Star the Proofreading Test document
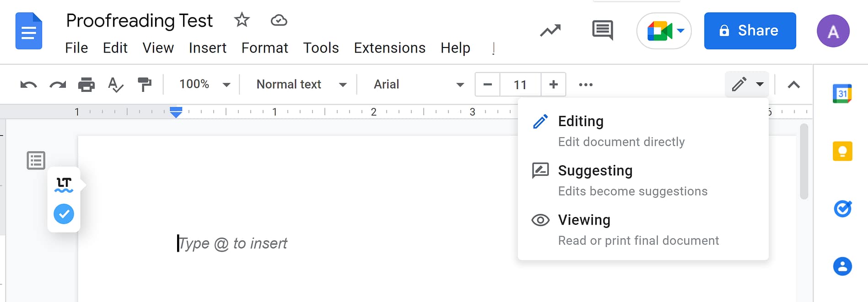The image size is (868, 302). 242,20
